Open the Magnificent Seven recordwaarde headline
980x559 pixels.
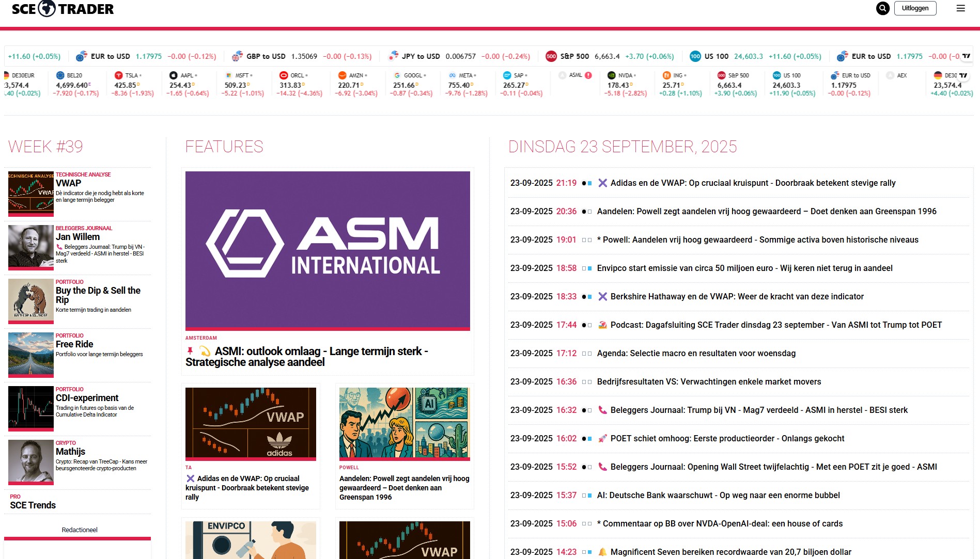[731, 552]
